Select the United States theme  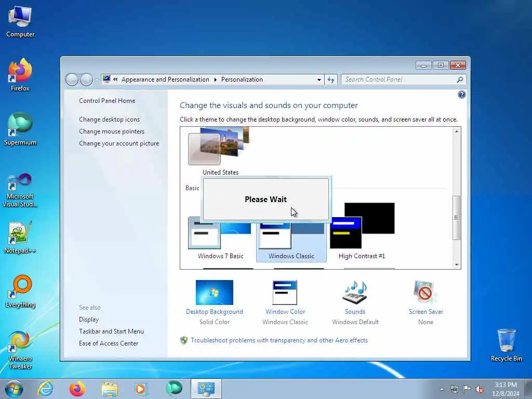(x=220, y=151)
